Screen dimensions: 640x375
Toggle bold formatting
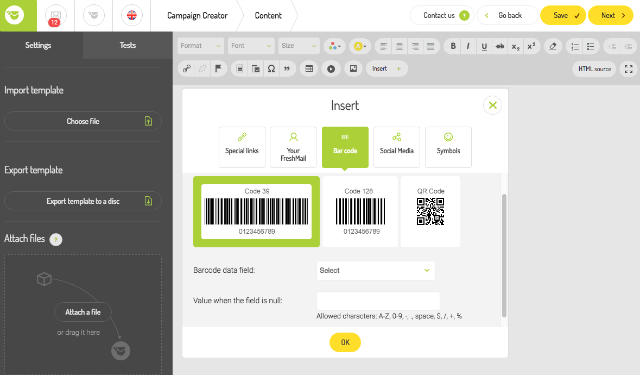(453, 47)
